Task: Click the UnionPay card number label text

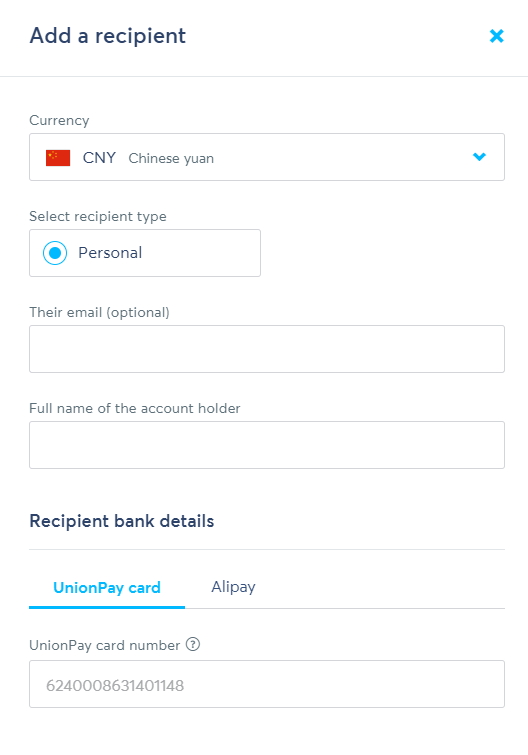Action: 104,645
